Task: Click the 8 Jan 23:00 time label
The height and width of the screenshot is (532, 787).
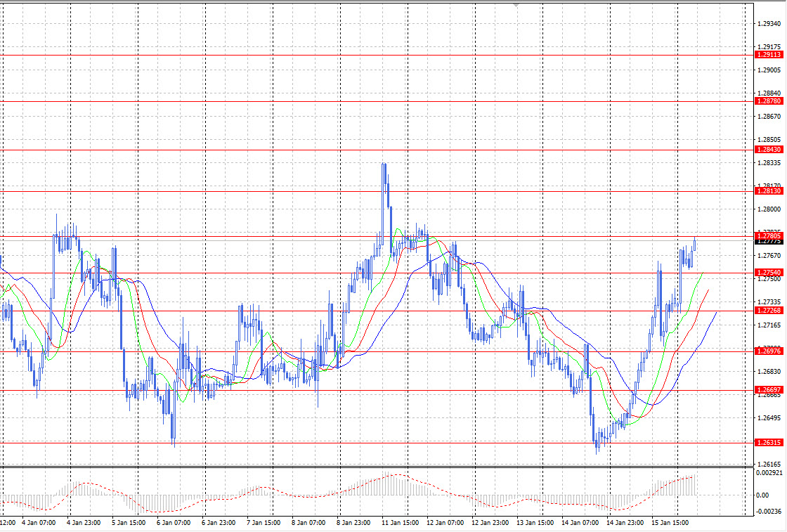Action: [x=354, y=523]
